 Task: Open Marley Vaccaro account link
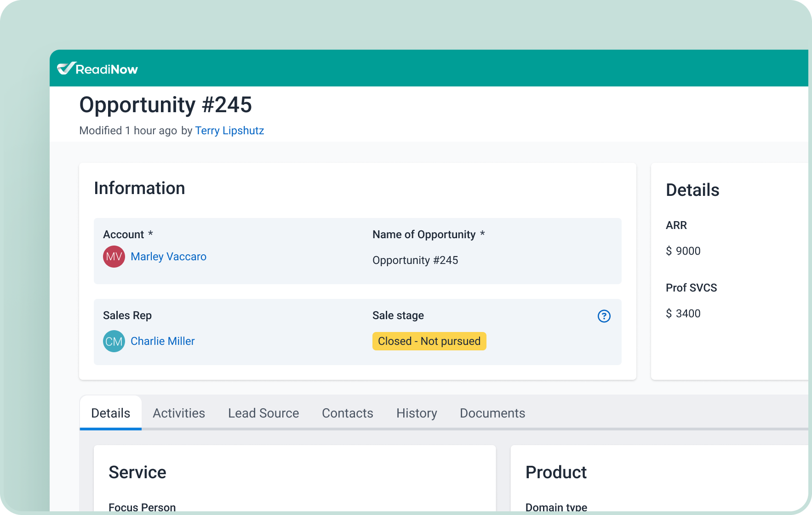tap(168, 257)
